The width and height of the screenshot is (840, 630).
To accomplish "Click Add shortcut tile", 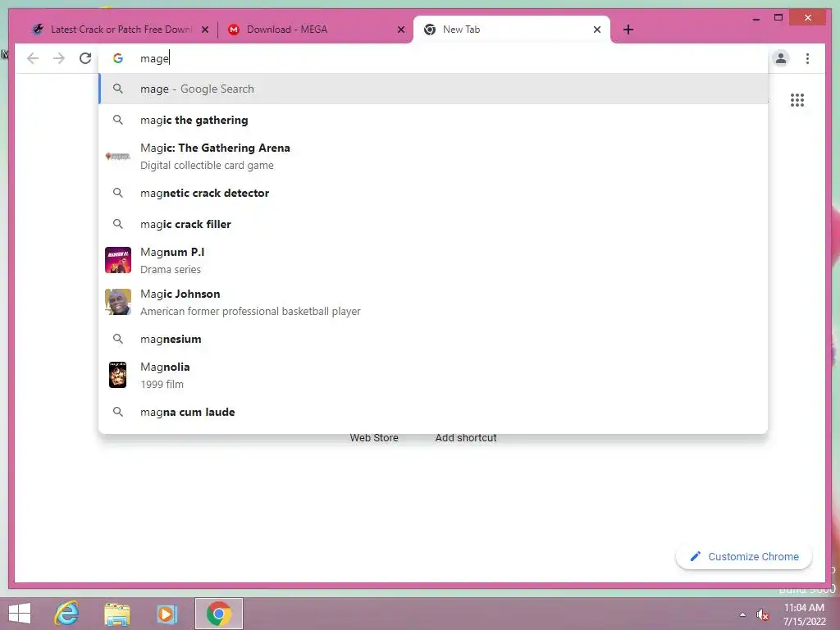I will click(466, 438).
